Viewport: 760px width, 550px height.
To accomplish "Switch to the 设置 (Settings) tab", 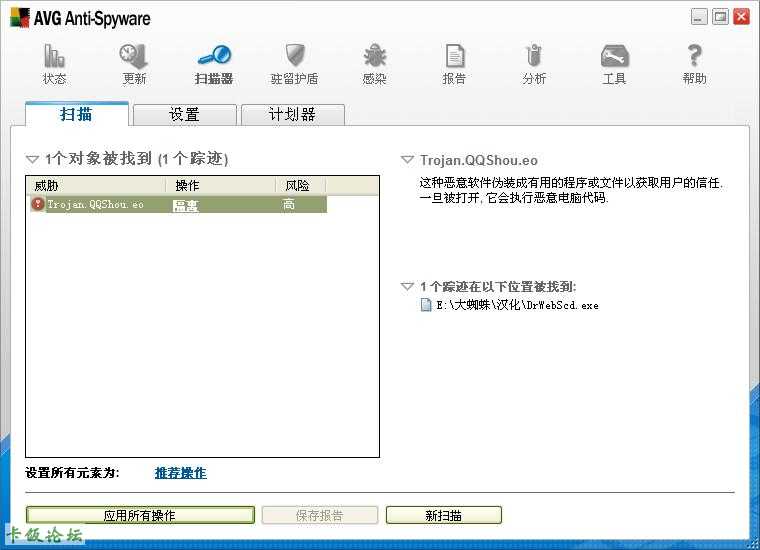I will (184, 114).
